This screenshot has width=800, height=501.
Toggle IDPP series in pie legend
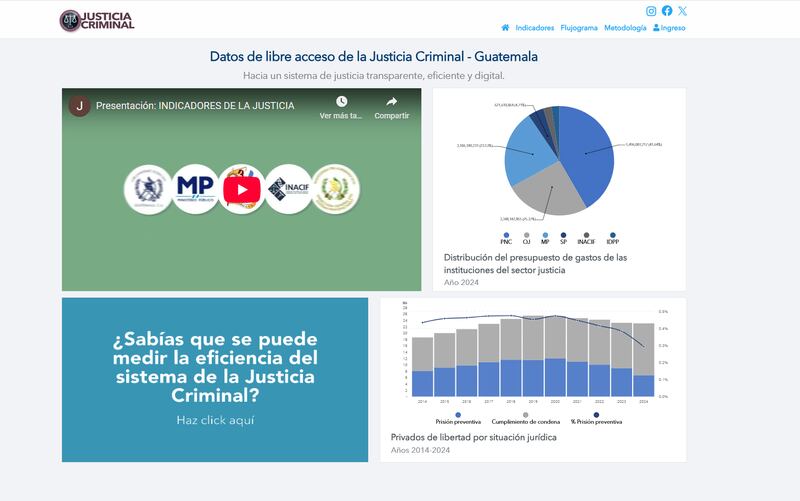click(x=613, y=238)
